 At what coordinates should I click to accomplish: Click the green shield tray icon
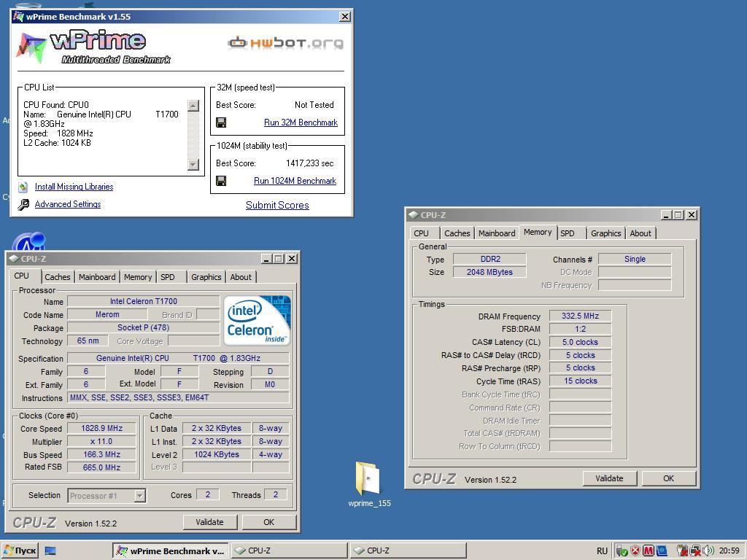tap(622, 551)
